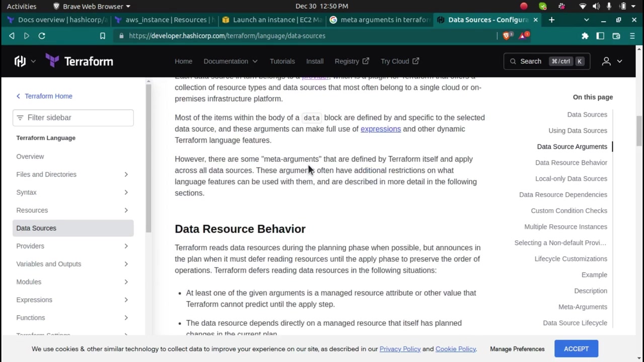Open Install in top navigation
The width and height of the screenshot is (644, 362).
pyautogui.click(x=315, y=61)
